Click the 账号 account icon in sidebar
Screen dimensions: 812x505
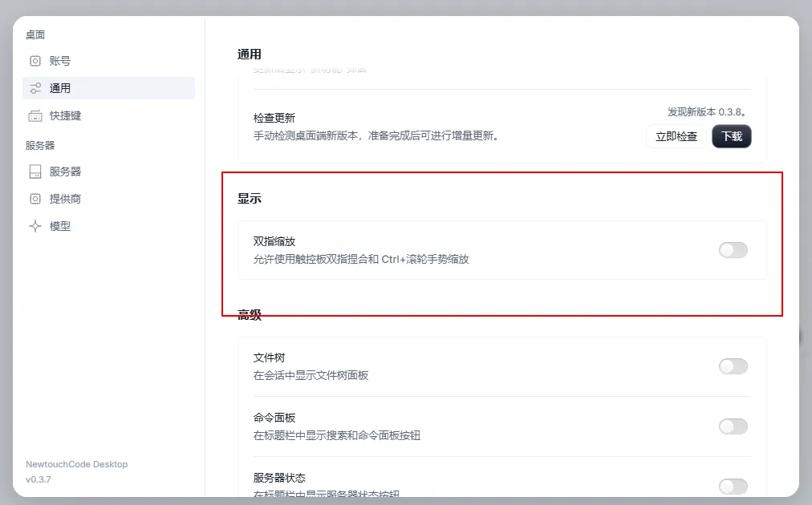(35, 61)
